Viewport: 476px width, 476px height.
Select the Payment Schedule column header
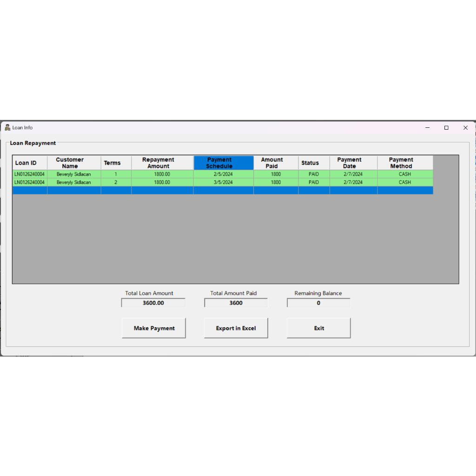[x=223, y=163]
